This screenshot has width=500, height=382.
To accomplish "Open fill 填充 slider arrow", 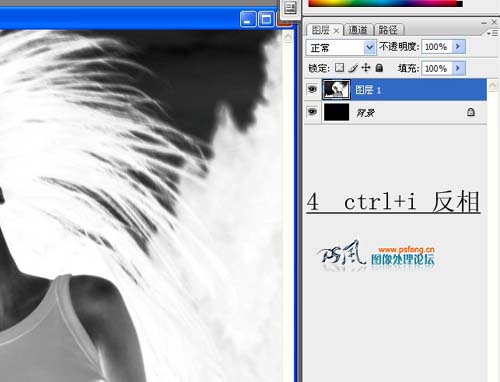I will coord(458,68).
